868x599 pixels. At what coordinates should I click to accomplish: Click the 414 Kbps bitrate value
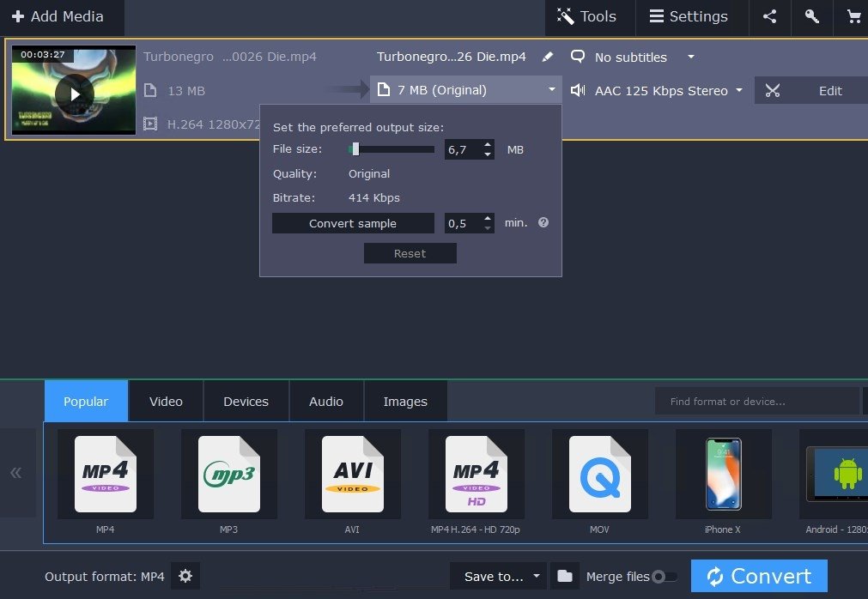click(x=374, y=197)
